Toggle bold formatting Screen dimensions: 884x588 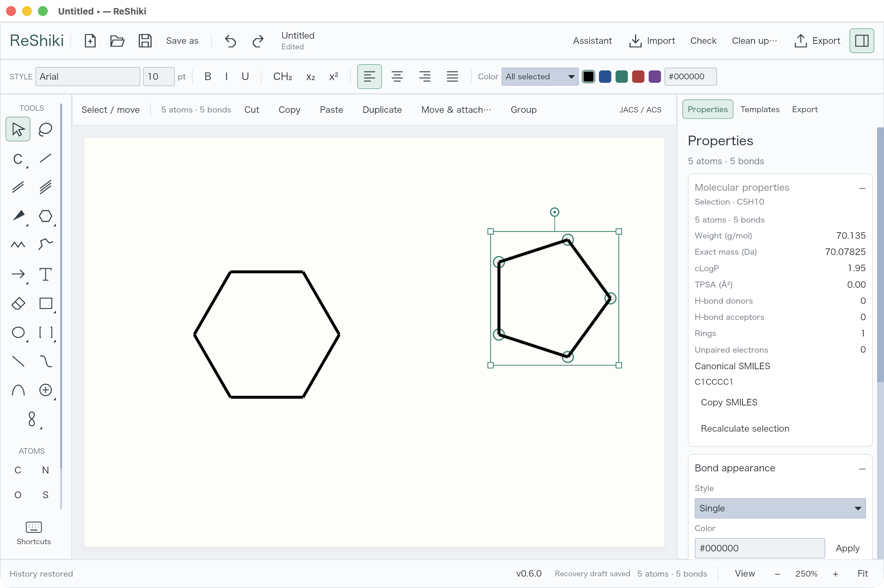tap(208, 77)
